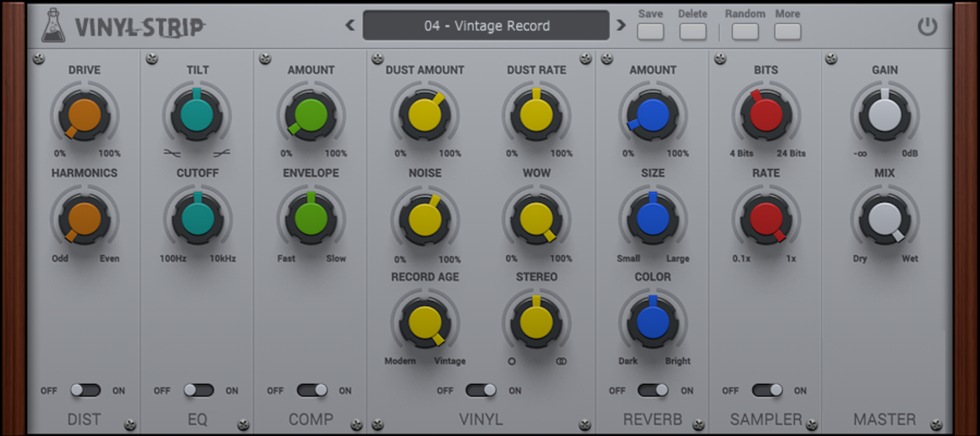Click the 'Even' label under HARMONICS
This screenshot has width=980, height=436.
tap(110, 258)
